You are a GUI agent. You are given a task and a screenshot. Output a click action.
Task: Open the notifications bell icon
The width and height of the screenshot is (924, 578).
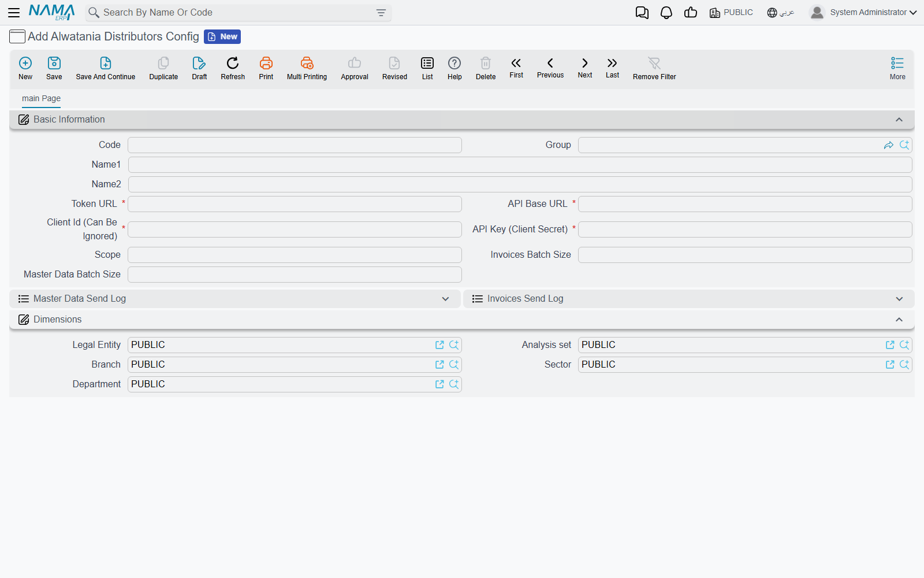tap(666, 13)
